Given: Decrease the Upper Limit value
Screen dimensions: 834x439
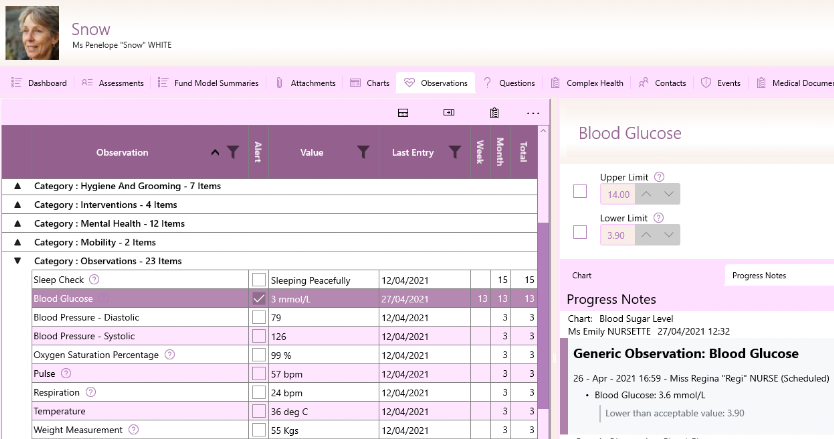Looking at the screenshot, I should coord(669,194).
